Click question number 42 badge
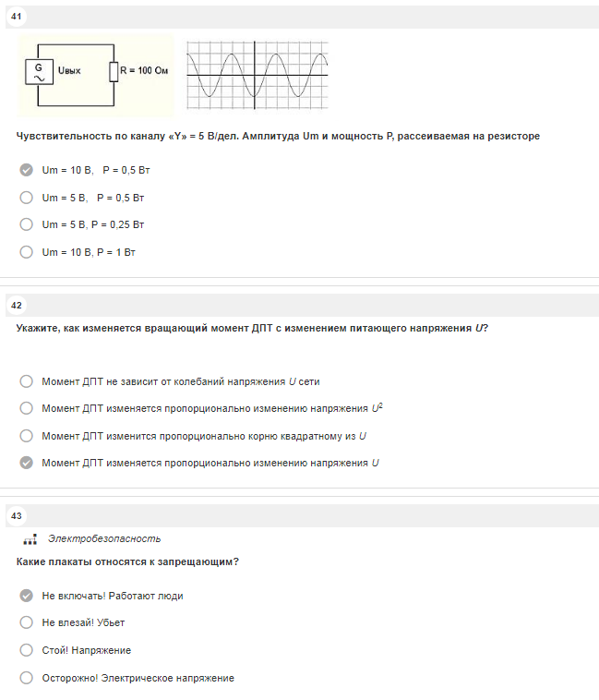Image resolution: width=599 pixels, height=700 pixels. click(x=17, y=306)
